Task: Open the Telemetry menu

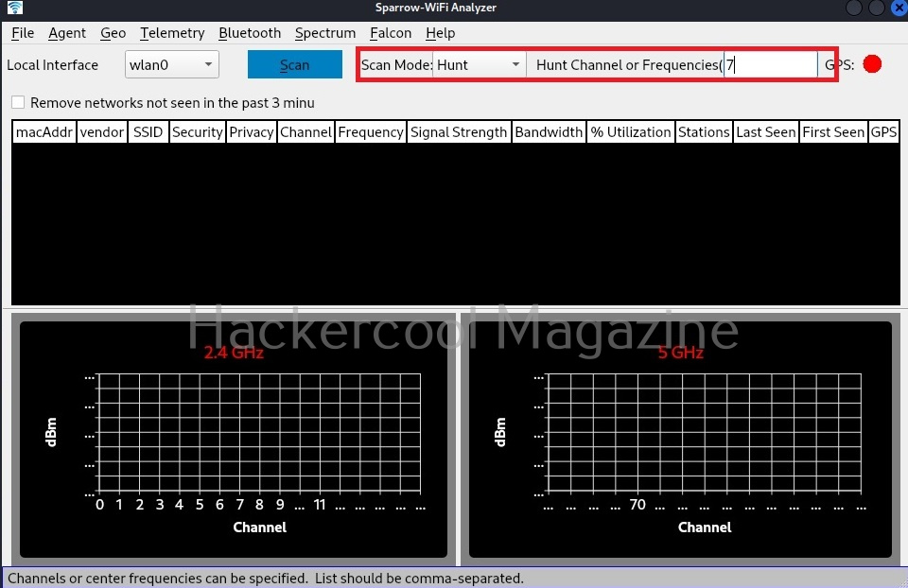Action: (x=172, y=33)
